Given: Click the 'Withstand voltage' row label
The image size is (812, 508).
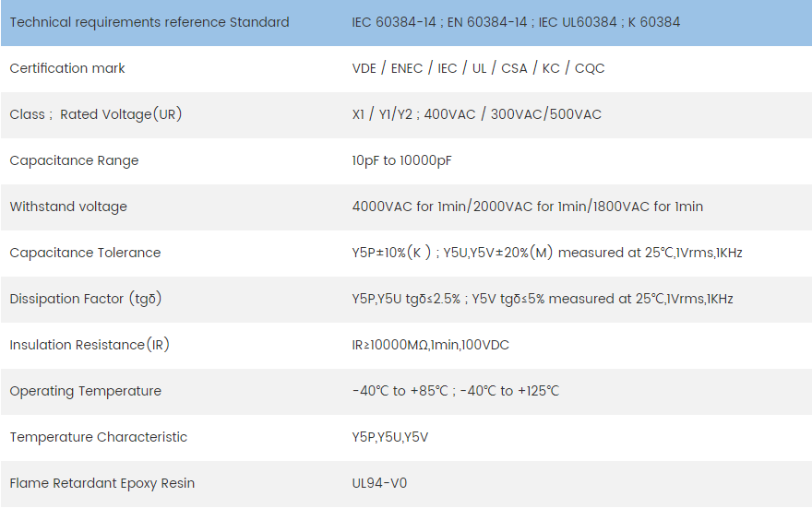Looking at the screenshot, I should [x=68, y=207].
